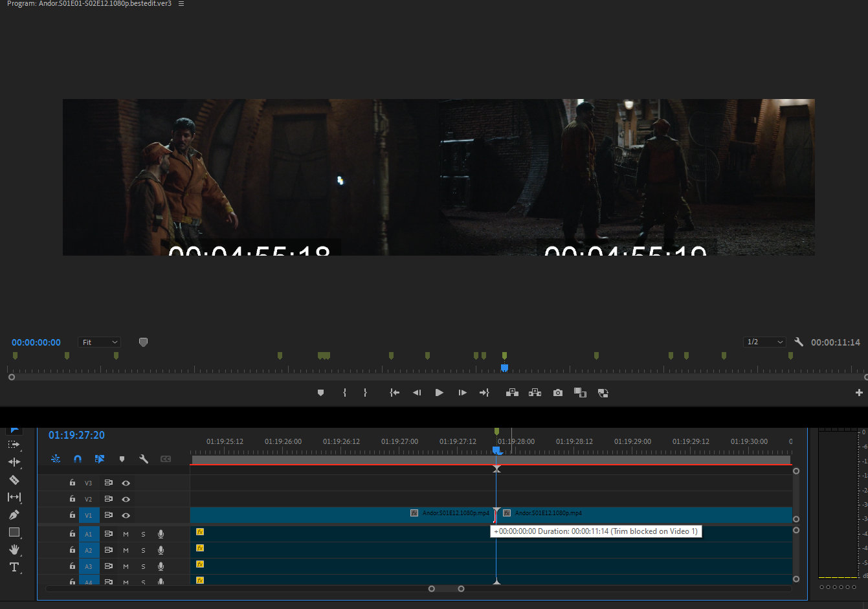Toggle V3 track output eye
The image size is (868, 609).
[126, 483]
